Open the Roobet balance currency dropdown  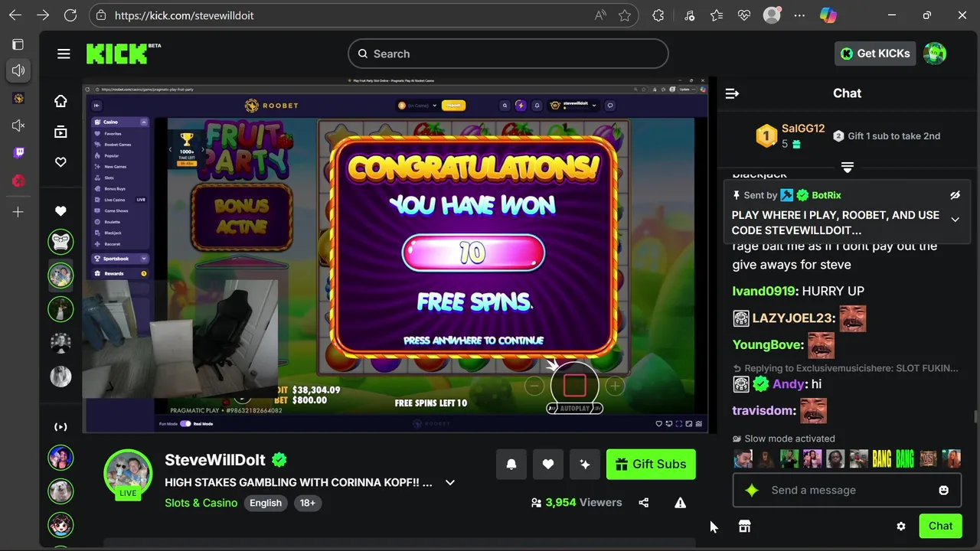417,106
